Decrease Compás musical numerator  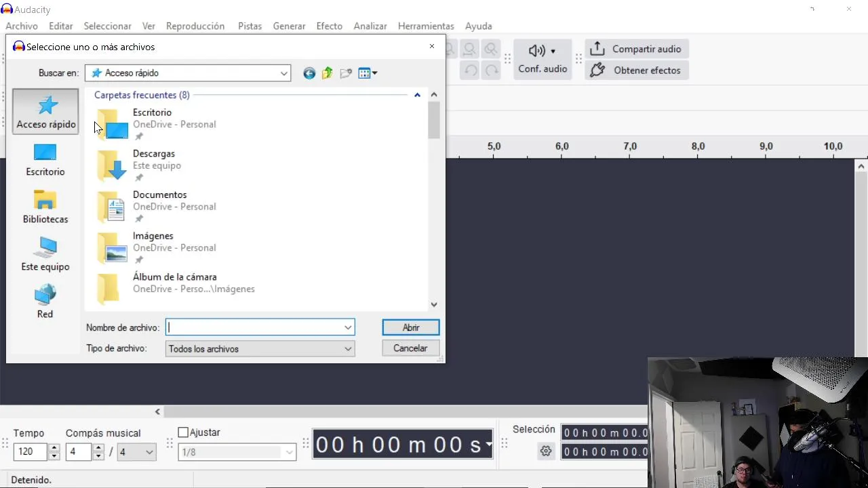(98, 455)
